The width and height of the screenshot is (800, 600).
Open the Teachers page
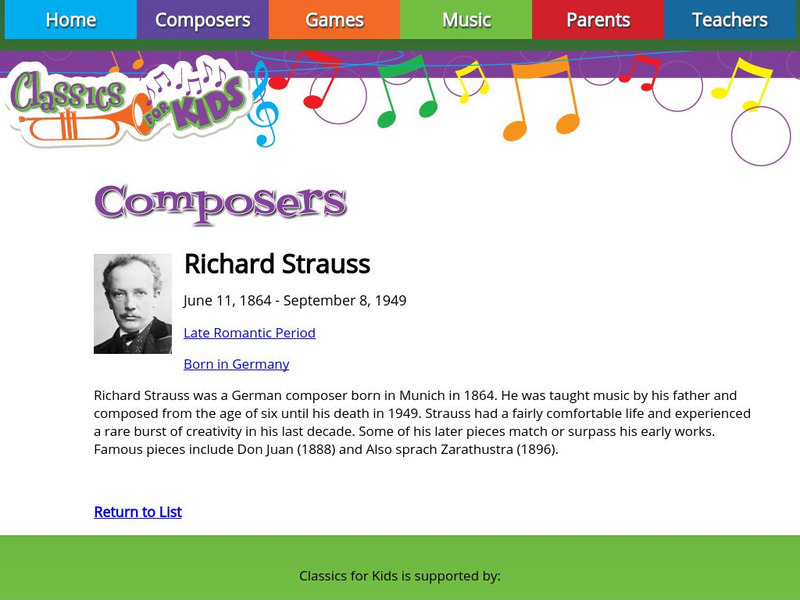click(x=729, y=19)
